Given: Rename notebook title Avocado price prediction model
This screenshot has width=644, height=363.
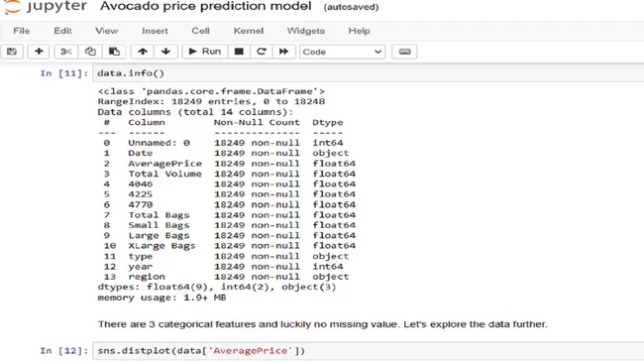Looking at the screenshot, I should pos(206,7).
